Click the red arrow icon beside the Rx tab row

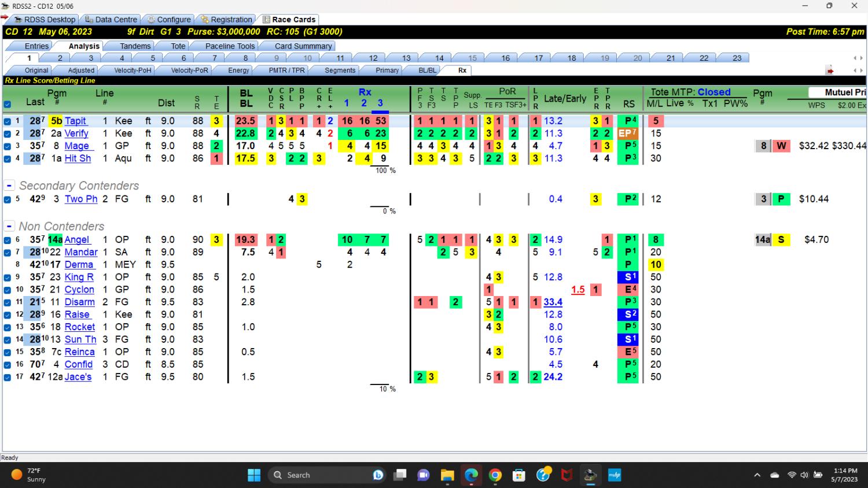pyautogui.click(x=830, y=71)
